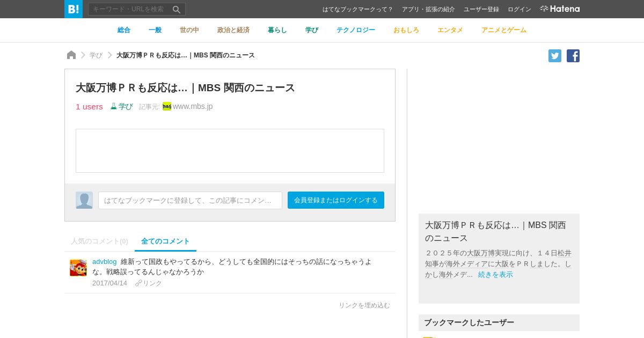Select the 政治と経済 category tab
Screen dimensions: 644x338
coord(233,30)
